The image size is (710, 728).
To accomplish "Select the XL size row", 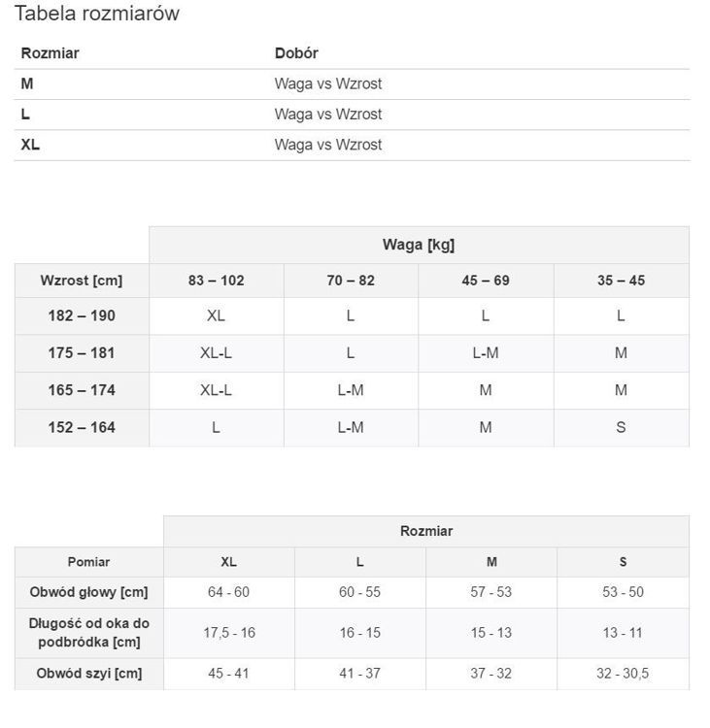I will tap(352, 145).
